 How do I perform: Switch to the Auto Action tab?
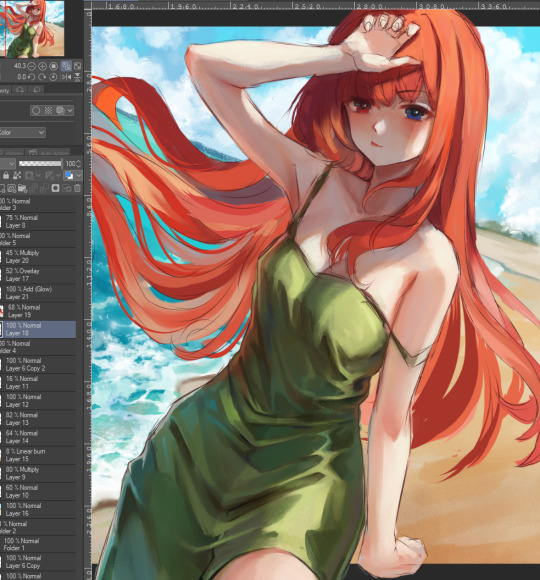point(48,152)
